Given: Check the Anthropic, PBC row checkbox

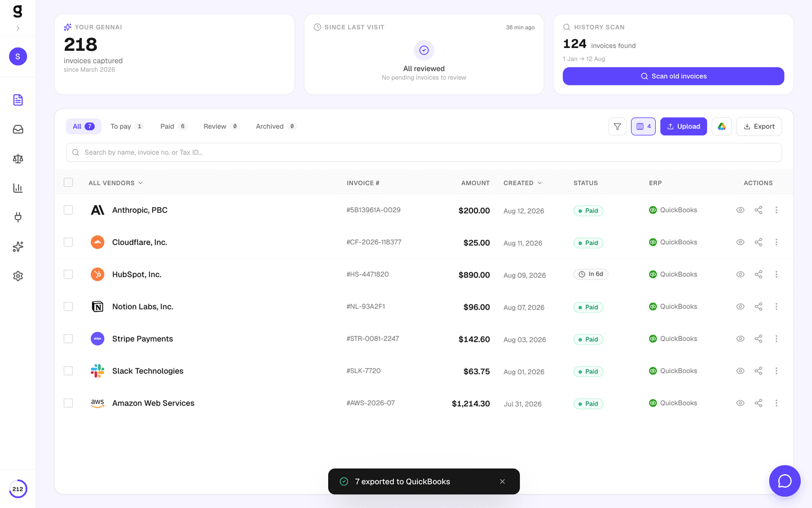Looking at the screenshot, I should pyautogui.click(x=68, y=210).
